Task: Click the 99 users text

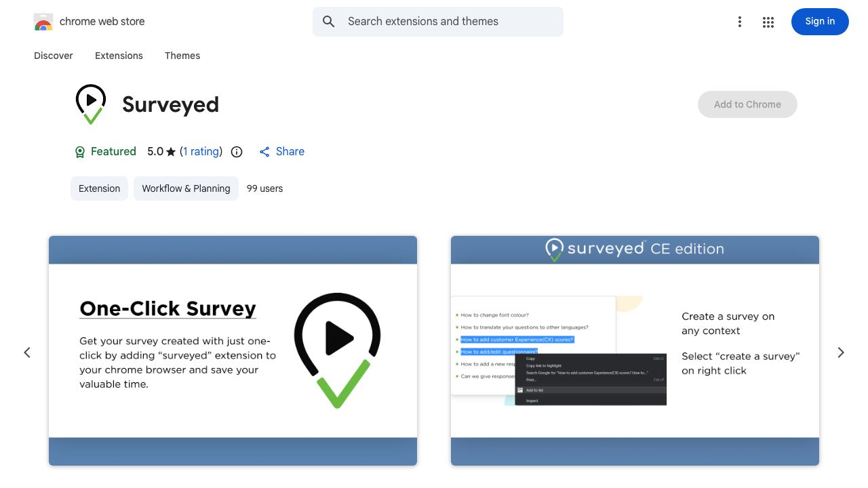Action: coord(264,188)
